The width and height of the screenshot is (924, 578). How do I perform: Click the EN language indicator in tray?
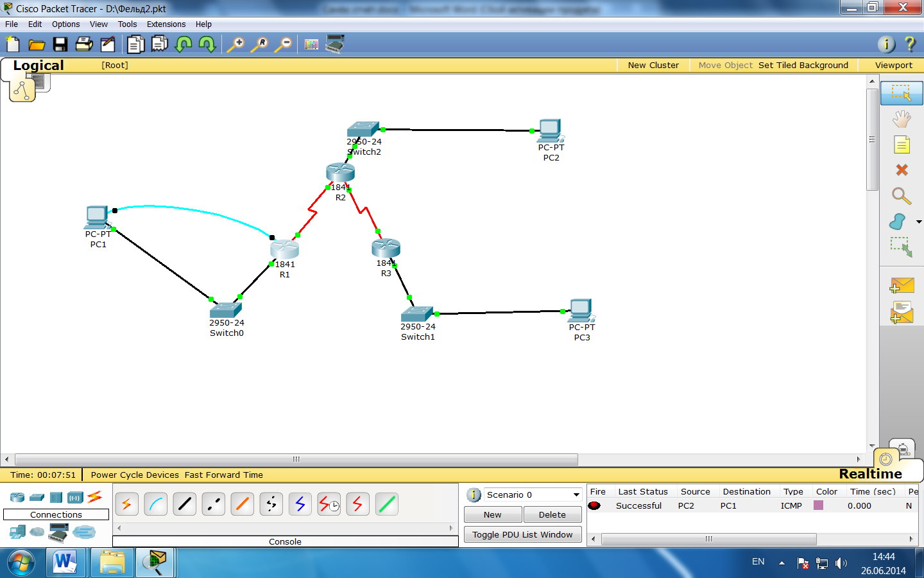coord(758,561)
